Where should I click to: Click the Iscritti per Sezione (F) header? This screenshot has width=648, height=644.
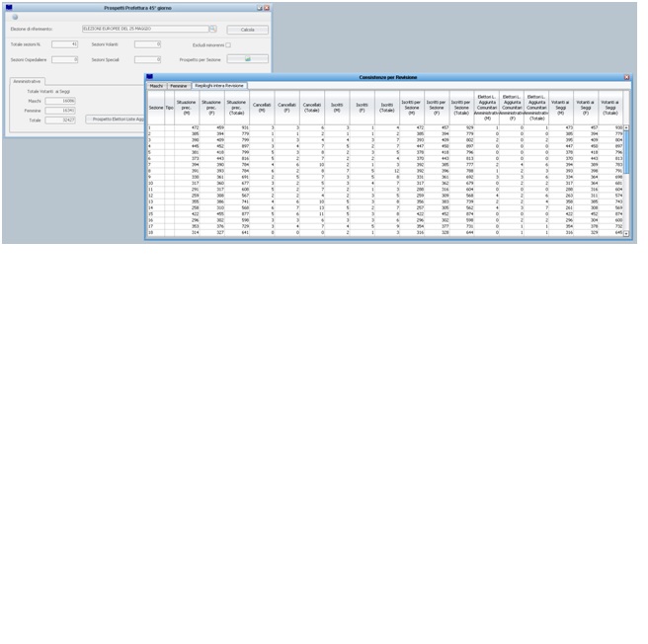point(437,108)
